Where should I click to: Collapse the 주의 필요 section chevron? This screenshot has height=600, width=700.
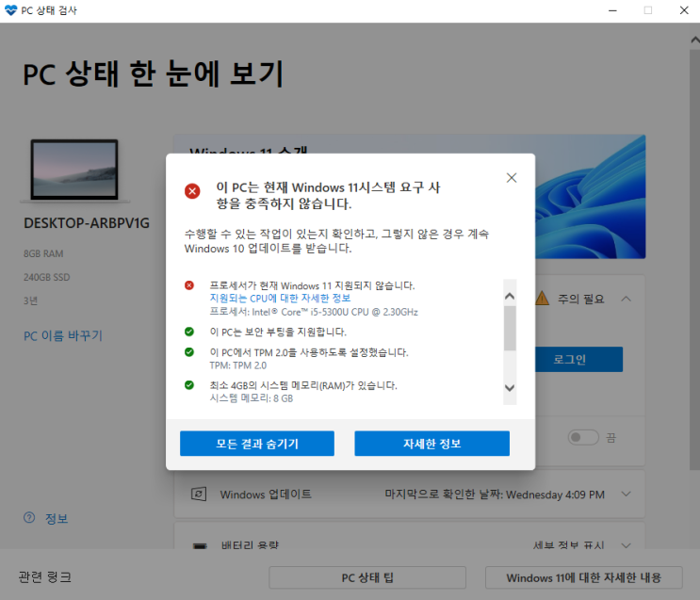tap(627, 299)
